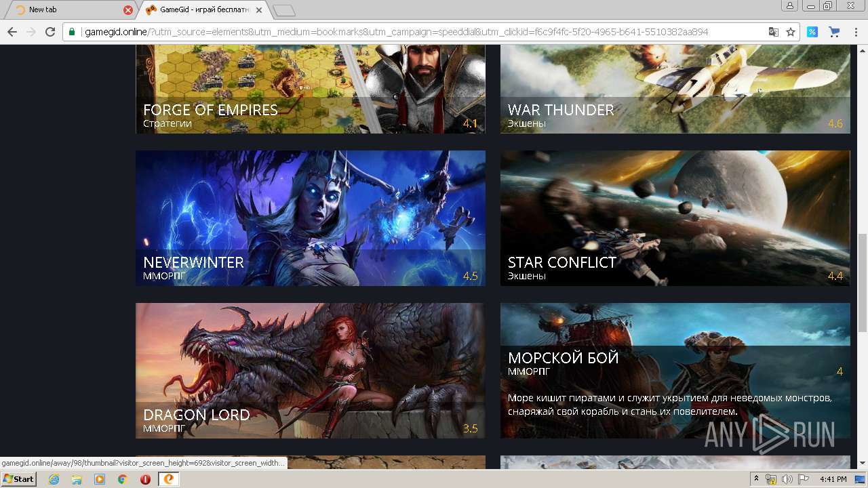868x488 pixels.
Task: Open the Dragon Lord game card
Action: (x=311, y=371)
